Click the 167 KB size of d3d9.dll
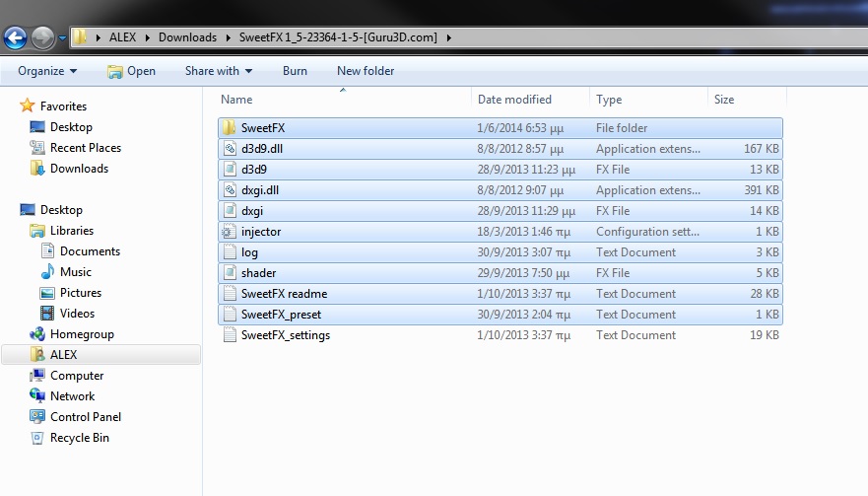Screen dimensions: 868x496 (762, 149)
